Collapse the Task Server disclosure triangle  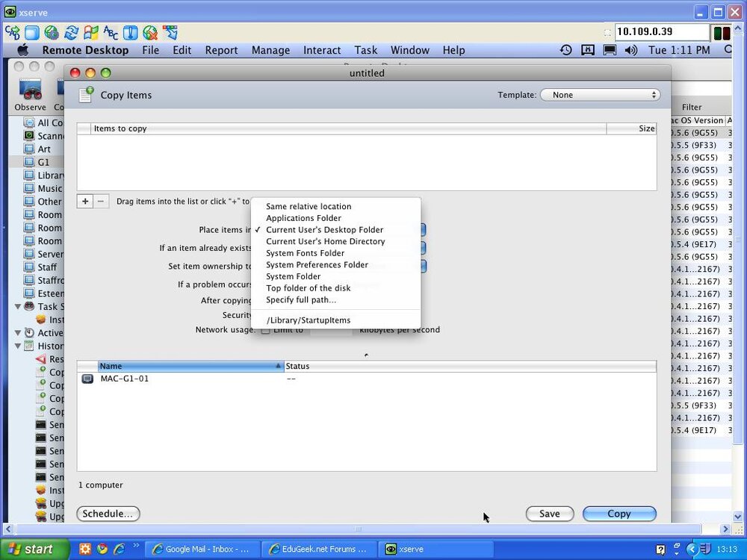(x=18, y=307)
